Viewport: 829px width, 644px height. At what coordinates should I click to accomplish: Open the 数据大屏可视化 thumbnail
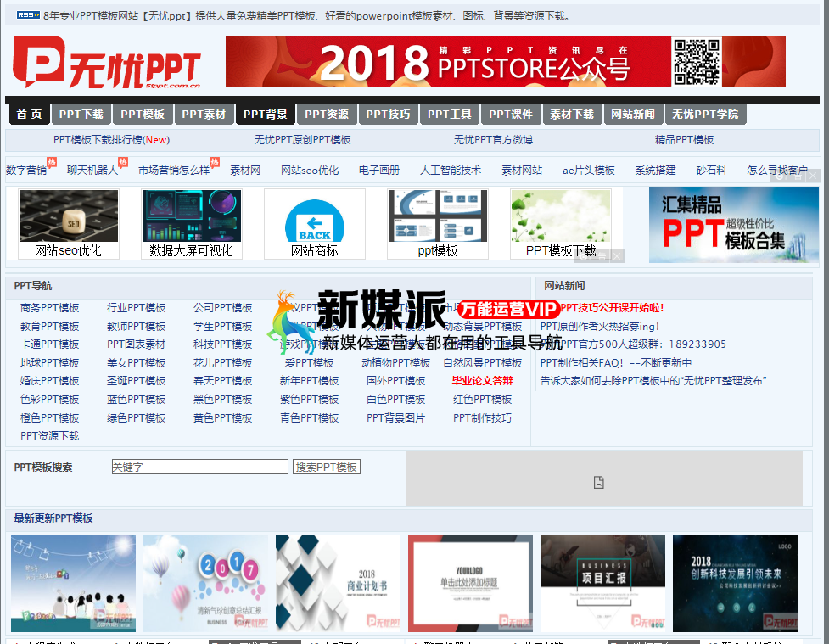tap(192, 224)
